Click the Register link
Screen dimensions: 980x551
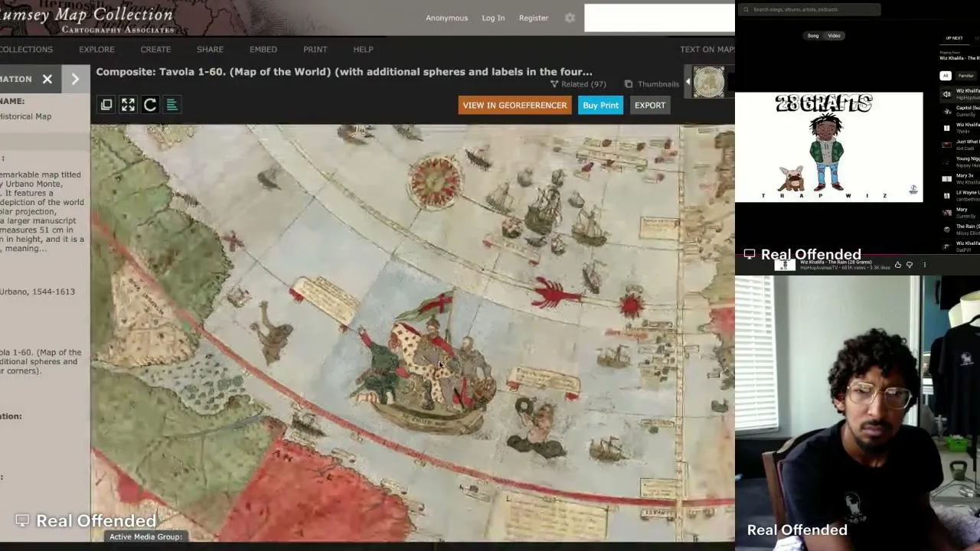pos(534,18)
